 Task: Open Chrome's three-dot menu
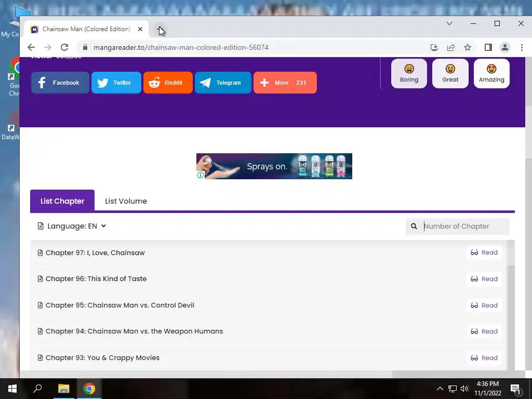point(522,47)
